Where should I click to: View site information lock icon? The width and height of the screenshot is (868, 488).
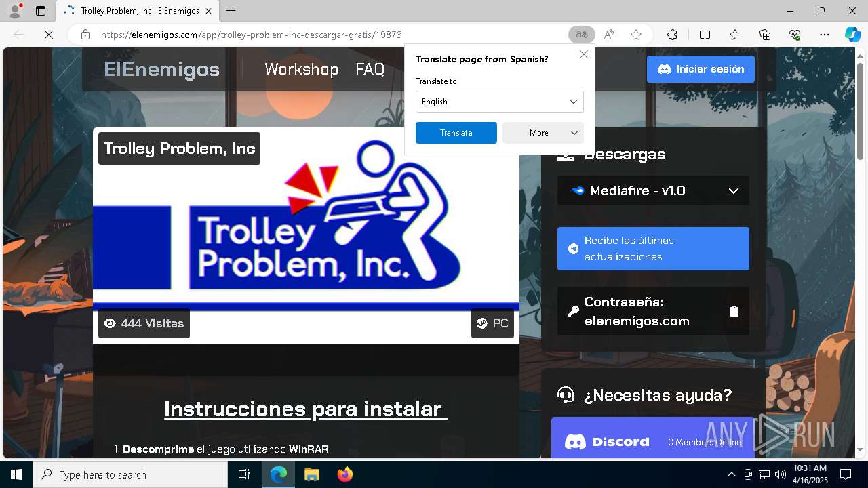point(85,35)
